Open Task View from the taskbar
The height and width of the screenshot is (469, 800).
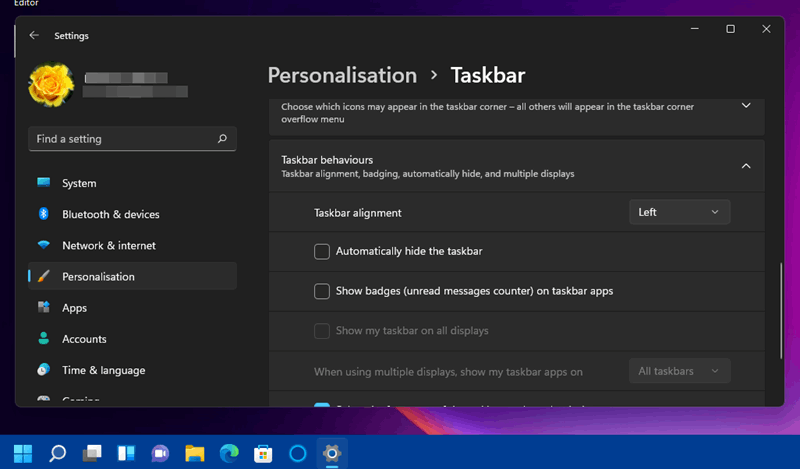tap(92, 453)
